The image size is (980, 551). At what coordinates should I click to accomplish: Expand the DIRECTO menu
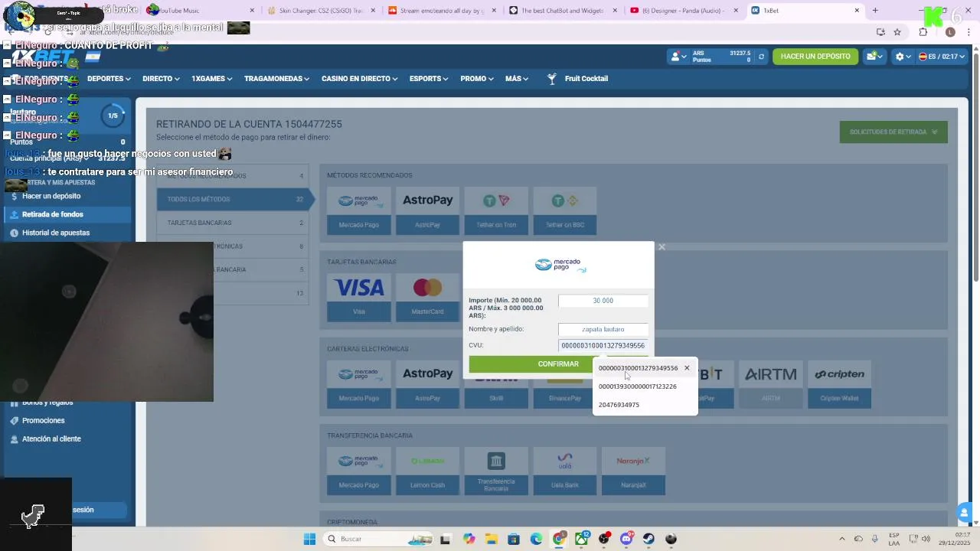(161, 78)
